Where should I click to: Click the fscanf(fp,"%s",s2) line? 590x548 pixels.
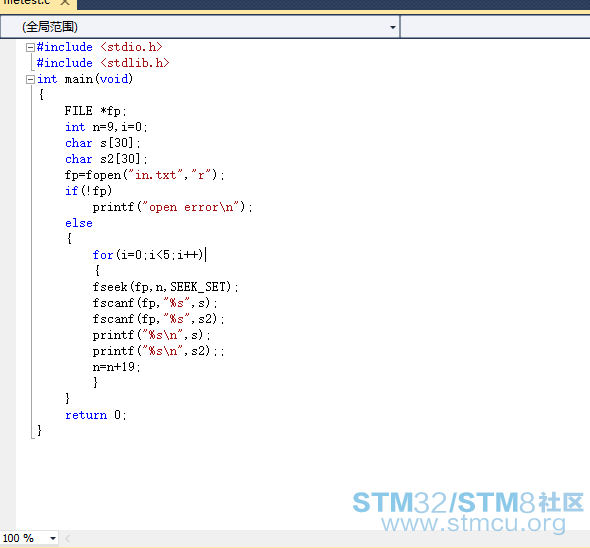[x=159, y=319]
